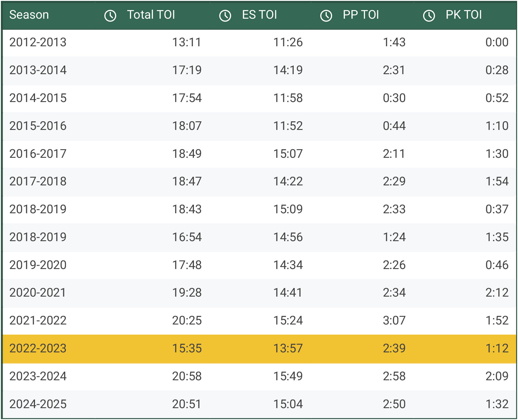Click PK TOI value 1:10

tap(497, 126)
